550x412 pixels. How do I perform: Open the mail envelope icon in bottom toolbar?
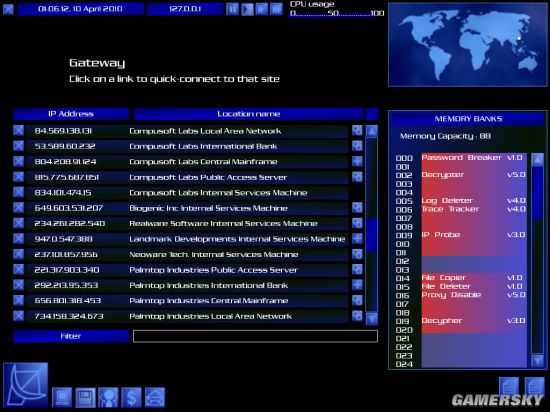coord(155,397)
